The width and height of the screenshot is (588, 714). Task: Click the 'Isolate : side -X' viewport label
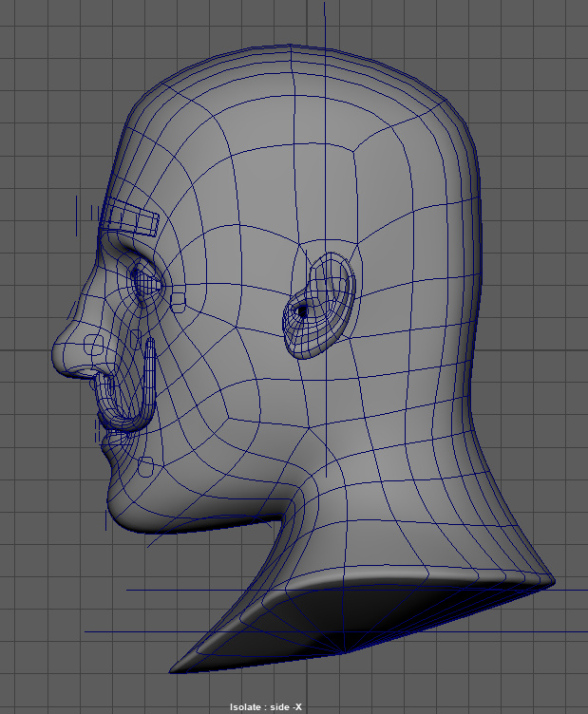(265, 706)
